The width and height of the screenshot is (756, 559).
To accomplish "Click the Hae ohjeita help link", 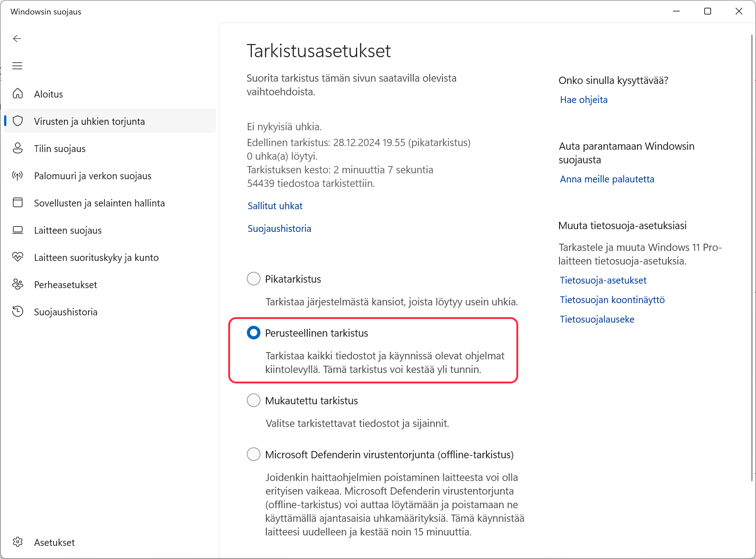I will coord(584,100).
